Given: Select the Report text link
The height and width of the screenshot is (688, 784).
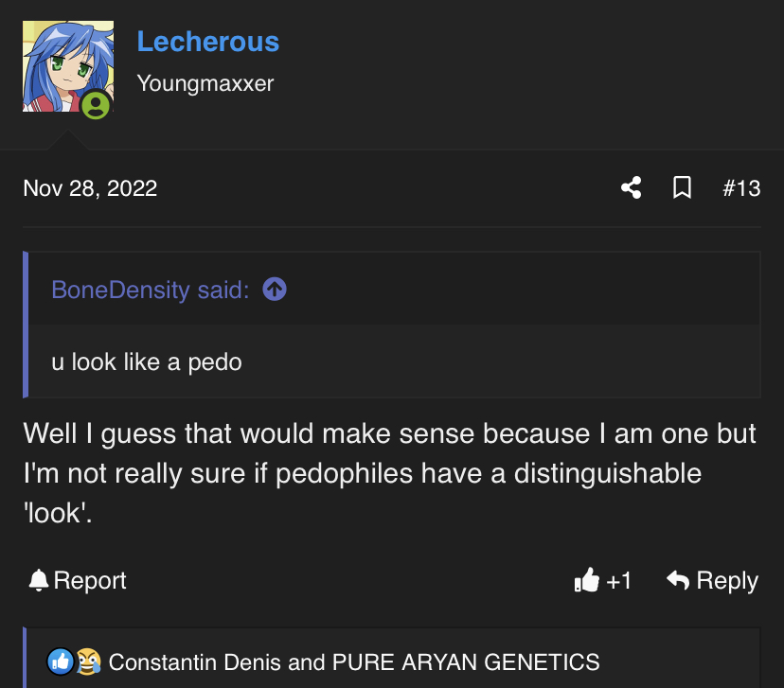Looking at the screenshot, I should 90,580.
